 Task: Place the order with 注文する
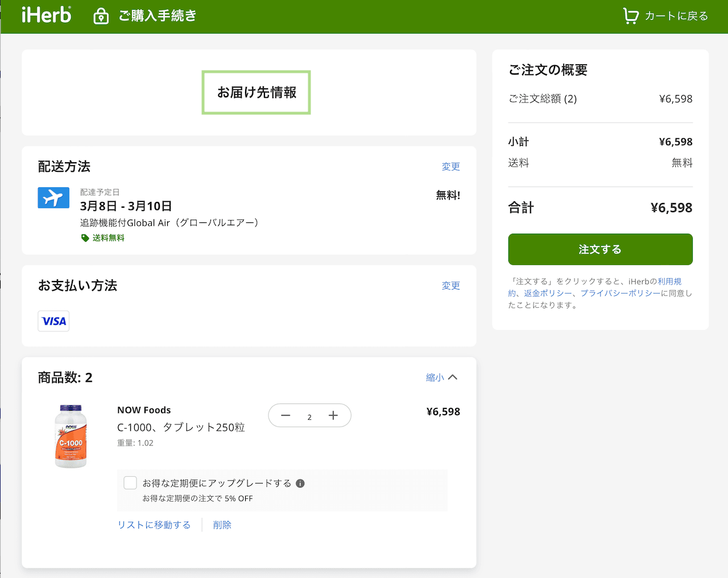tap(600, 249)
